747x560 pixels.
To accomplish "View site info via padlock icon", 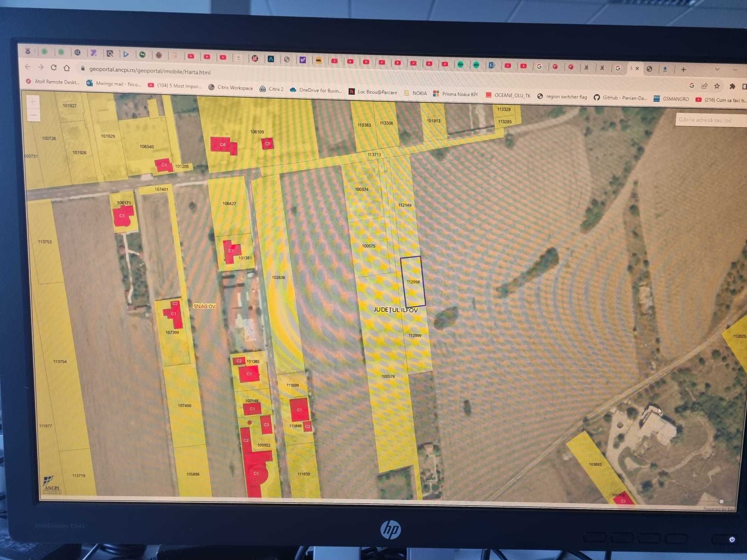I will [x=83, y=69].
